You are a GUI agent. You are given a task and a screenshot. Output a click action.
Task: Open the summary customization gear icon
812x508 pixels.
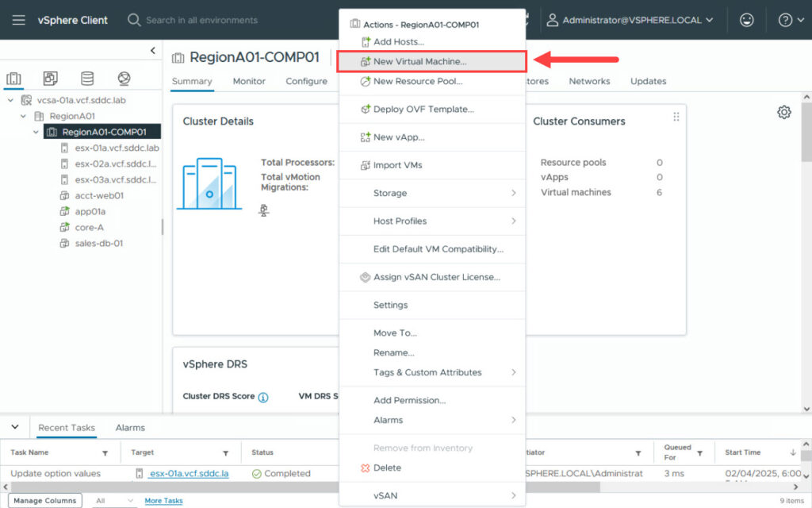784,112
